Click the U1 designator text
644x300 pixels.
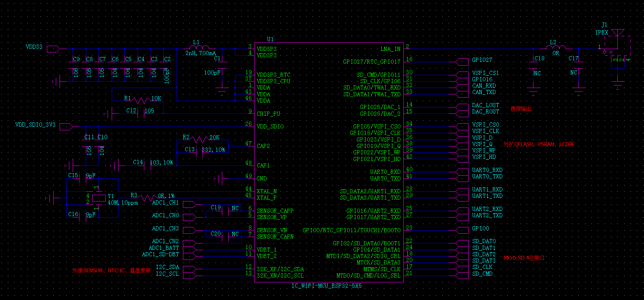point(270,39)
